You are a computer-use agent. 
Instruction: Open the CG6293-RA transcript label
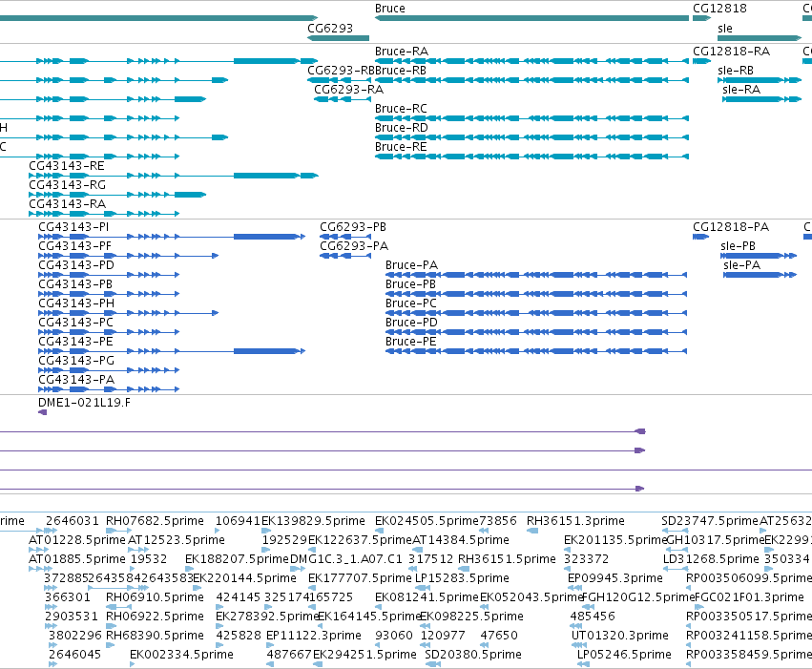tap(348, 90)
